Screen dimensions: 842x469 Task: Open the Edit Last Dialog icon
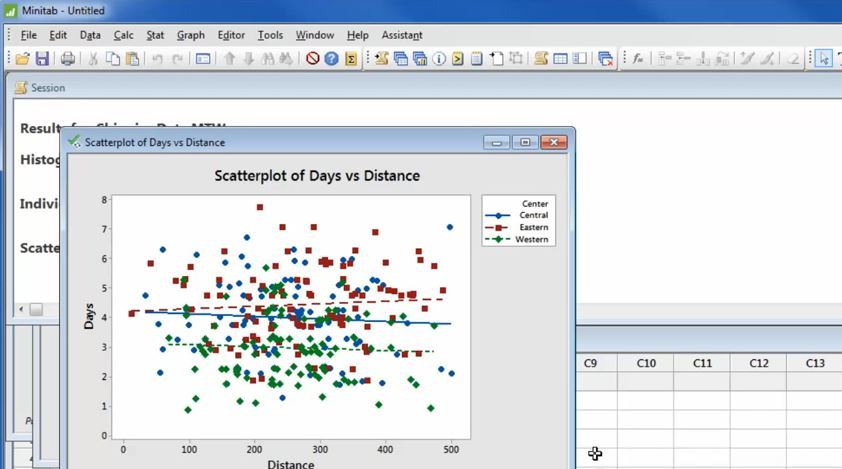coord(203,58)
